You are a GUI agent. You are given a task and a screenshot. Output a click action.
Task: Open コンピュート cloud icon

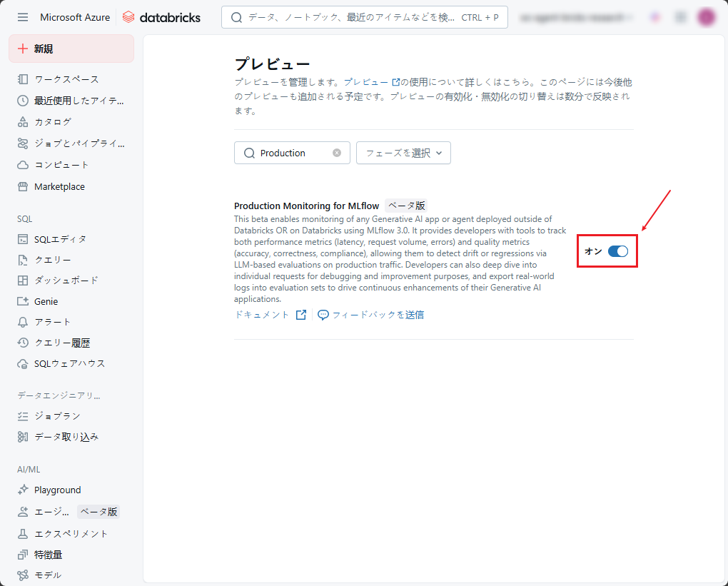(x=23, y=165)
